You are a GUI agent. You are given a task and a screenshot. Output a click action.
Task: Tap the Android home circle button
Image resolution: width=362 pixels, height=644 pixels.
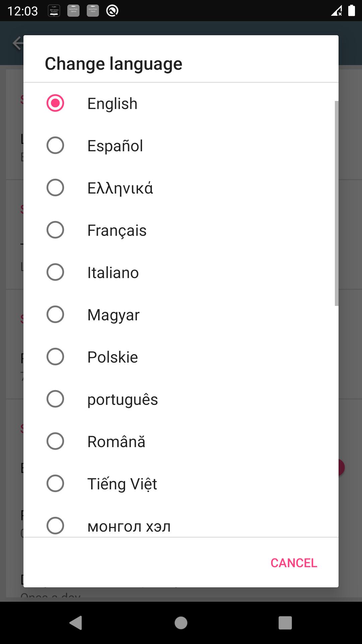coord(181,623)
